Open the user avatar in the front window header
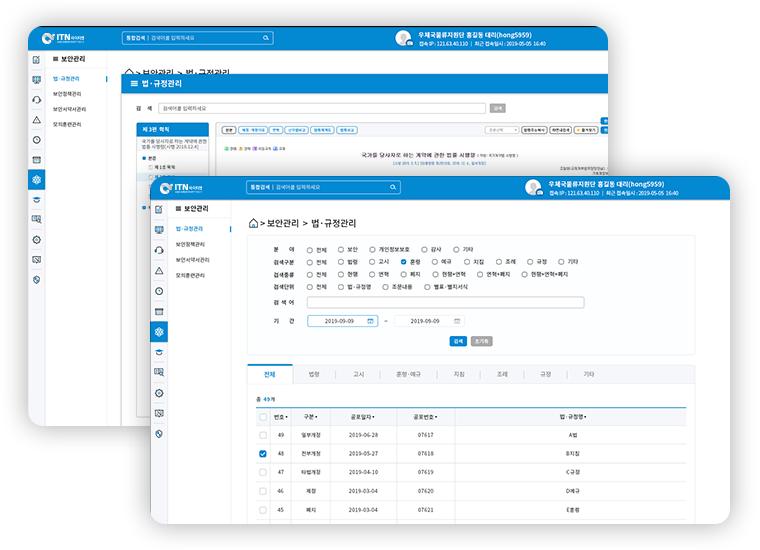 click(533, 187)
